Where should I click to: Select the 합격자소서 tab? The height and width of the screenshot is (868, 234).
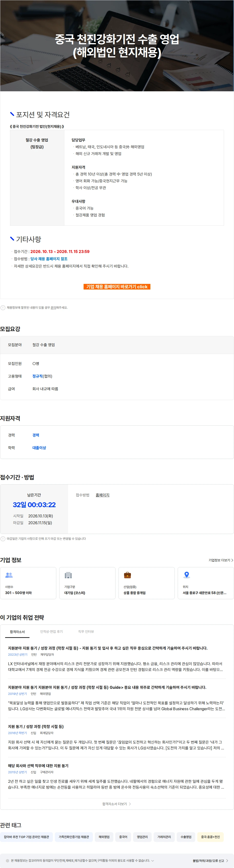[x=17, y=632]
